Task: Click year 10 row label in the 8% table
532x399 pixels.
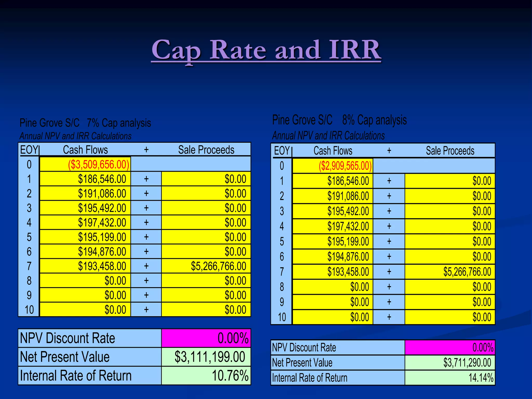Action: coord(282,317)
